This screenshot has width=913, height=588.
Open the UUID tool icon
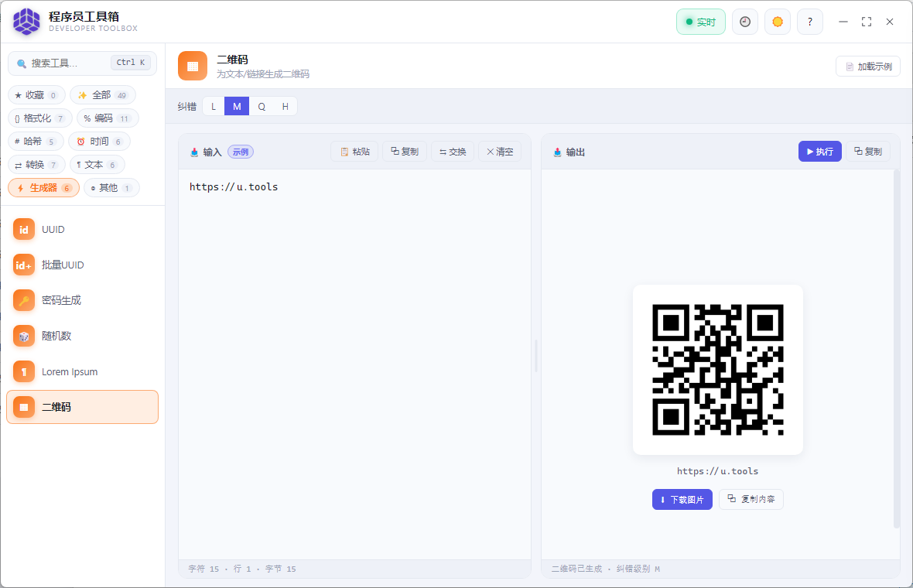[x=24, y=229]
